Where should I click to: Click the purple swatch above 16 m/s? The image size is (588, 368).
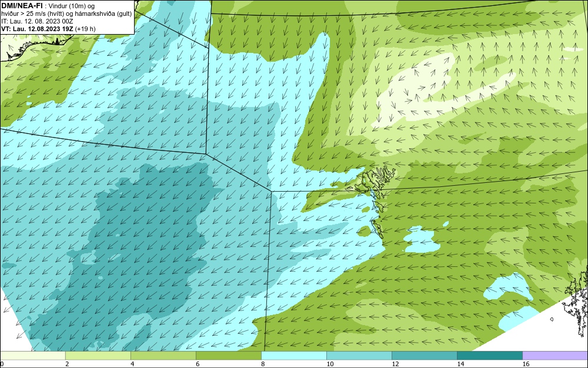555,355
